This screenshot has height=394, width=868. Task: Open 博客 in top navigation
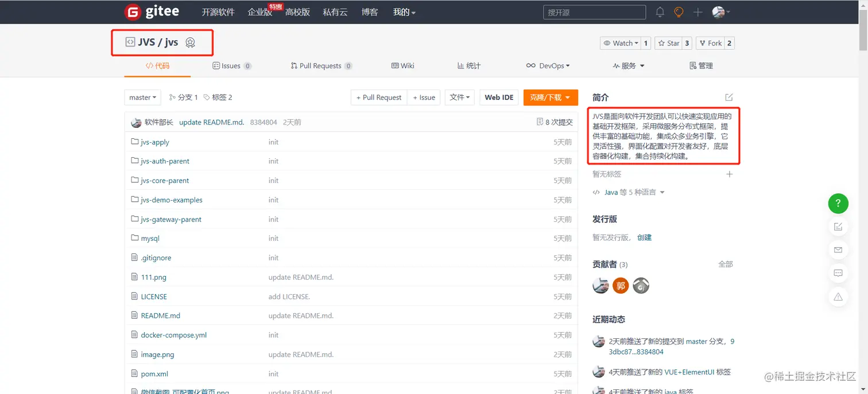tap(370, 12)
